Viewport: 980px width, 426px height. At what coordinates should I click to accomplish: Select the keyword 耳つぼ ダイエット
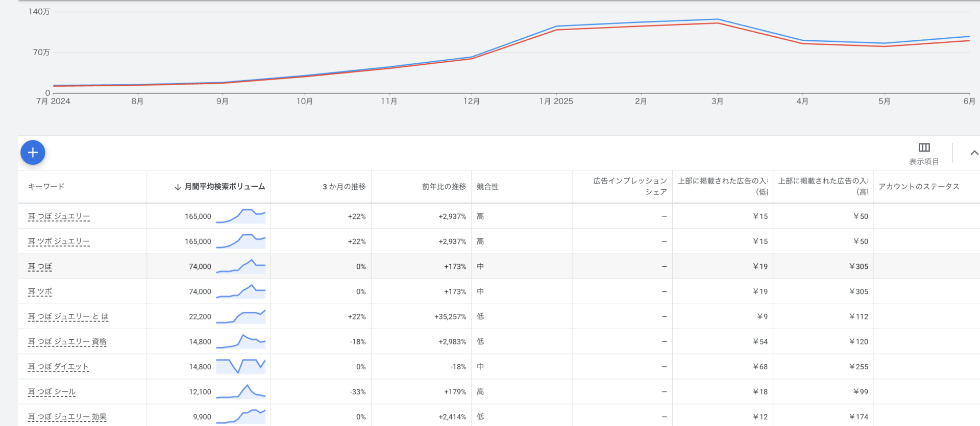(58, 367)
